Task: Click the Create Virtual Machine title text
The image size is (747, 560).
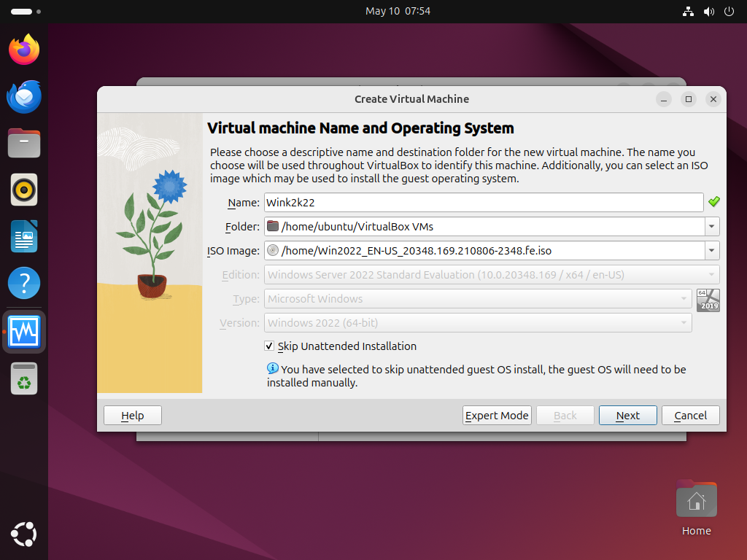Action: click(x=411, y=99)
